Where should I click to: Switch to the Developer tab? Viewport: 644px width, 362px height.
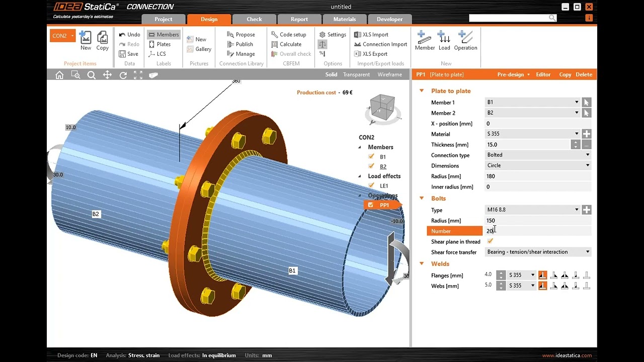[x=390, y=19]
